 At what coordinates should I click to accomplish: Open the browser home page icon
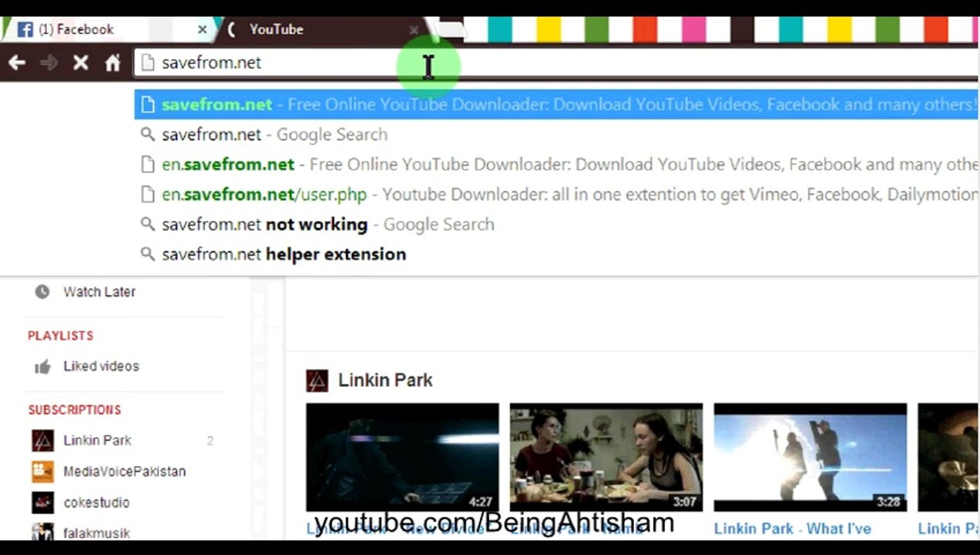(112, 63)
